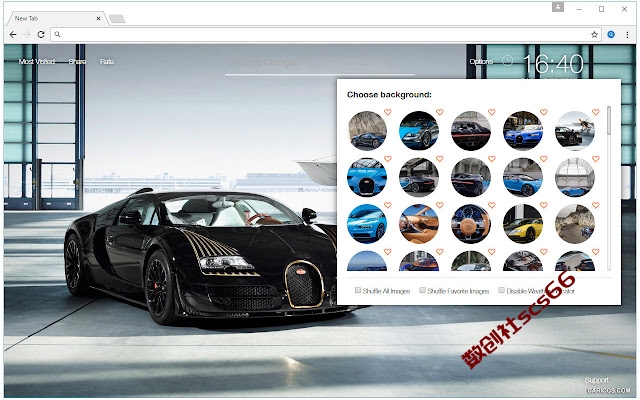The height and width of the screenshot is (400, 640).
Task: Open Most Visited menu
Action: [37, 62]
